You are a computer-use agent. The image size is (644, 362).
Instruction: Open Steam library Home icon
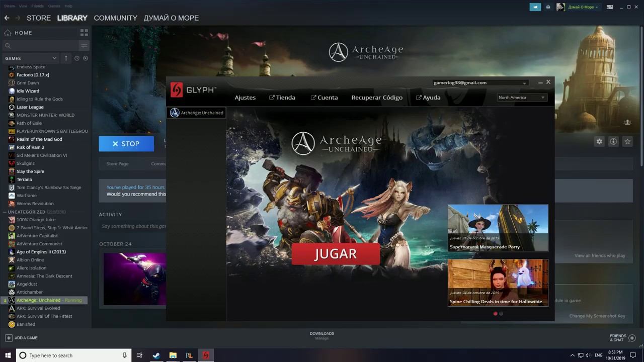coord(8,33)
